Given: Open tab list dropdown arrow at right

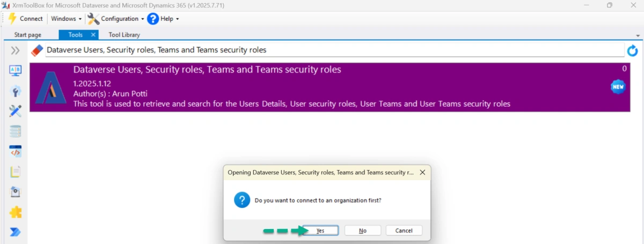Looking at the screenshot, I should coord(638,35).
